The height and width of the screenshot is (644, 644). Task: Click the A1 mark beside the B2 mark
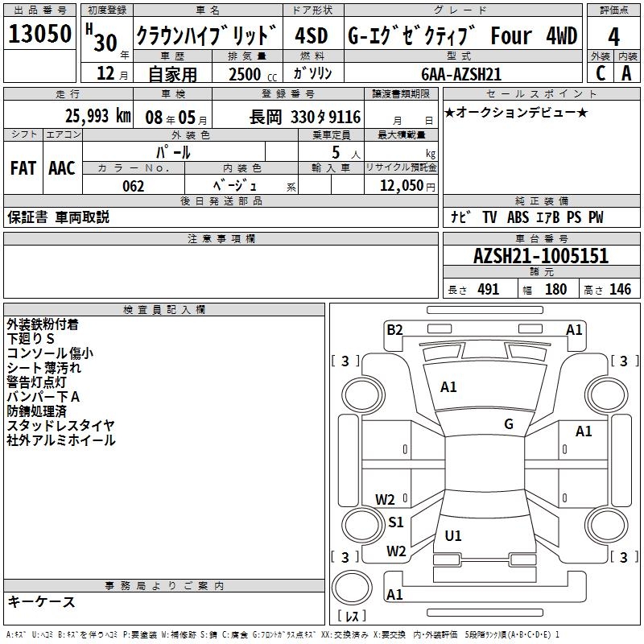click(x=574, y=329)
